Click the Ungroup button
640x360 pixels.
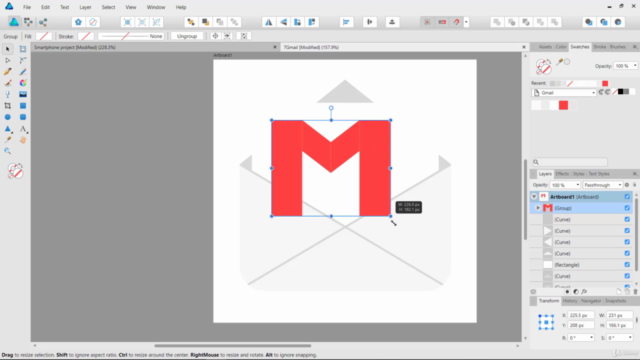187,36
